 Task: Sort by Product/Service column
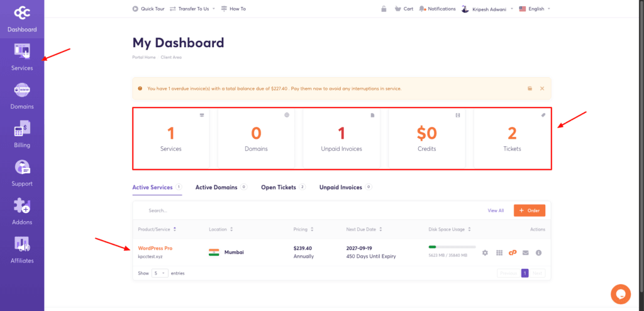click(157, 229)
